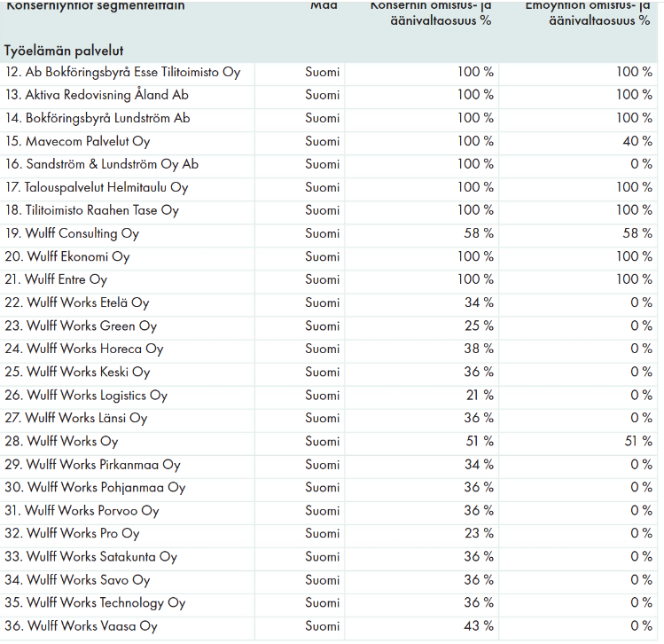The height and width of the screenshot is (644, 664).
Task: Click Suomi in the Wulff Entre Oy row
Action: pyautogui.click(x=322, y=279)
